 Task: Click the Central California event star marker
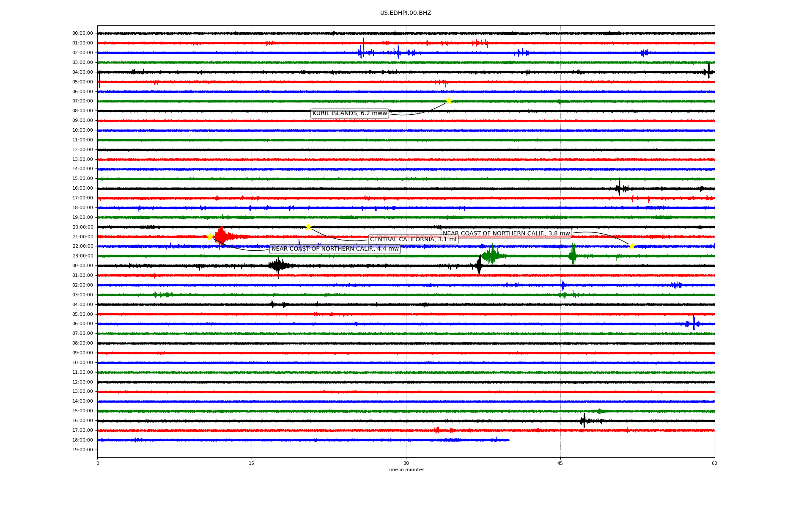coord(308,227)
